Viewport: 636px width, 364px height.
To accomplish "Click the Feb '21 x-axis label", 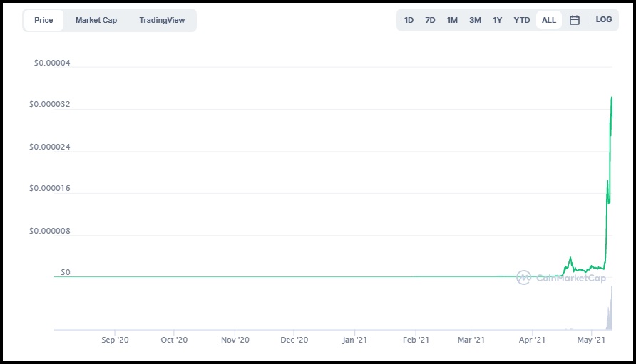I will click(x=416, y=340).
